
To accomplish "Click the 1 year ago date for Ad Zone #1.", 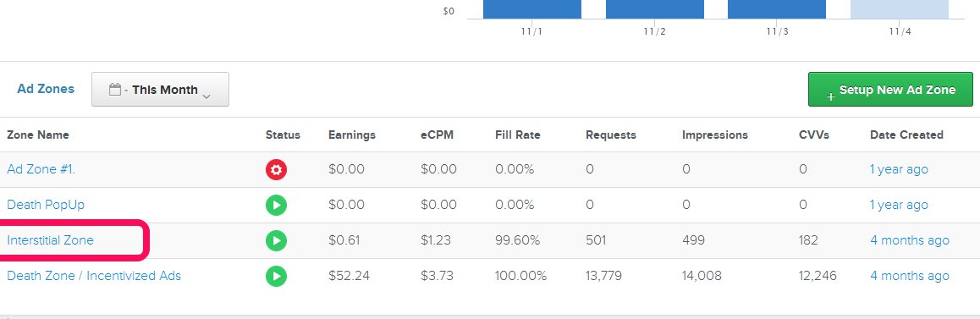I will (x=899, y=169).
